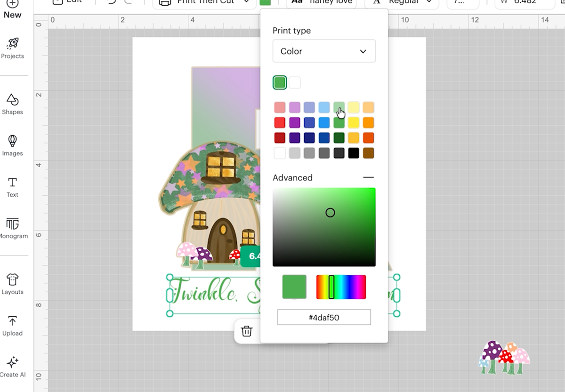Delete selected text with trash icon
Screen dimensions: 565x392
tap(246, 331)
